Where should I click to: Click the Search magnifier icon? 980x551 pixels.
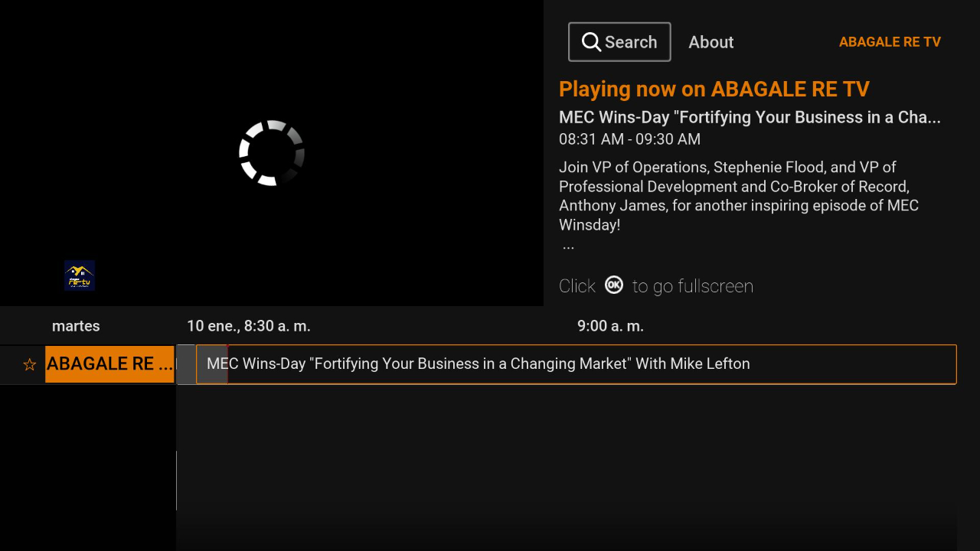(x=591, y=41)
